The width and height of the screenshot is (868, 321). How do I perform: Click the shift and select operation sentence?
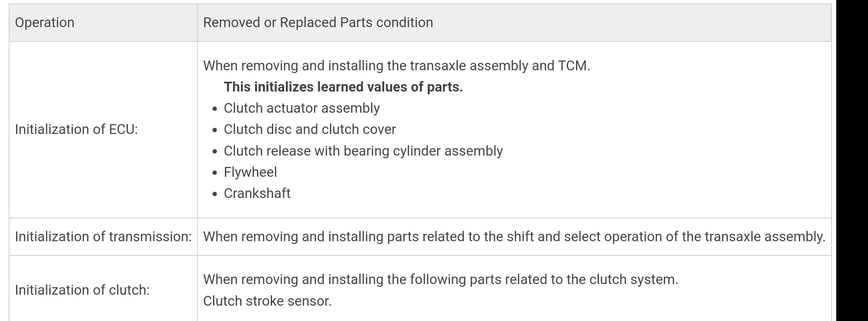(514, 237)
